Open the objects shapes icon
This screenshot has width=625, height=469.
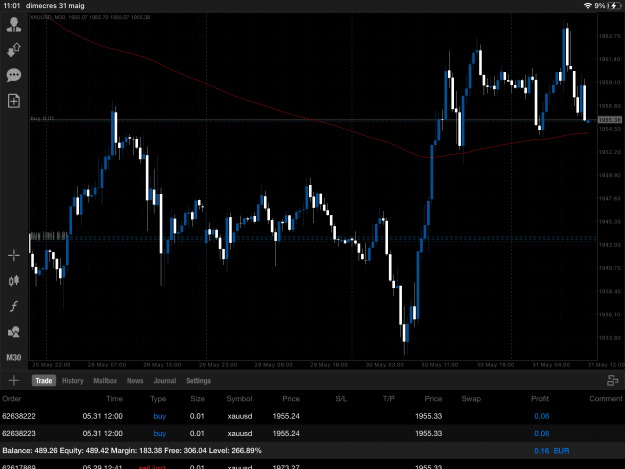coord(14,332)
